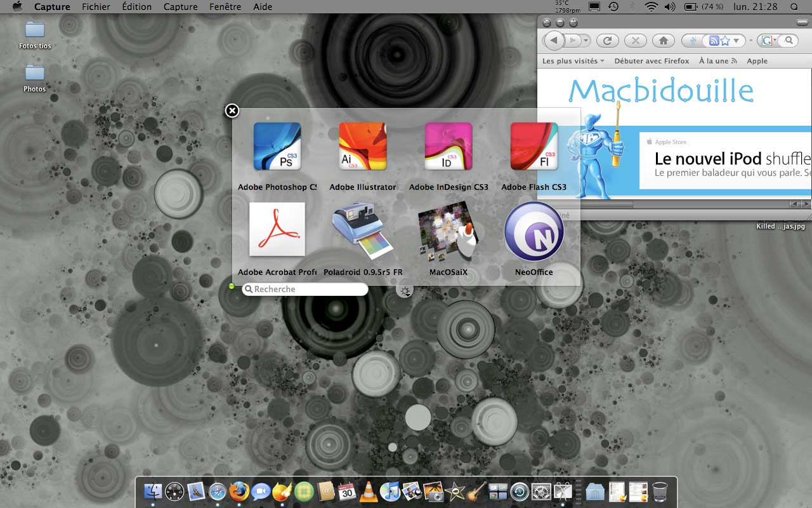Go forward in the Firefox window
This screenshot has height=508, width=812.
(573, 40)
